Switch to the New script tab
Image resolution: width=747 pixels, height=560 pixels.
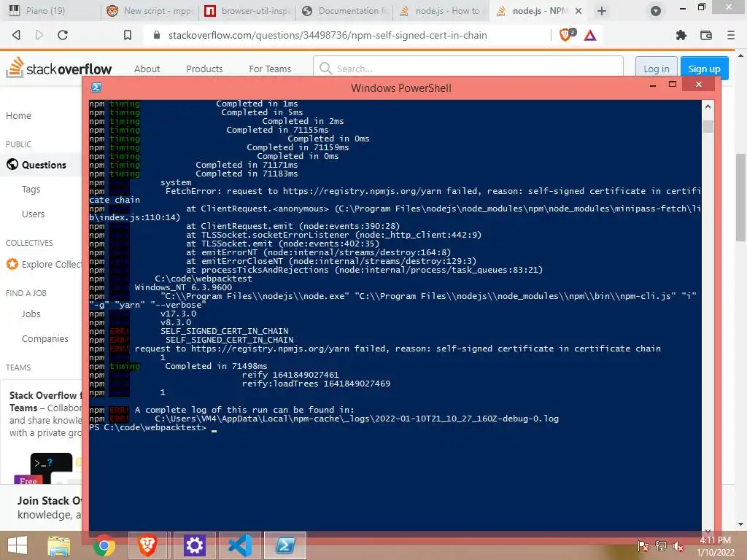click(x=150, y=10)
